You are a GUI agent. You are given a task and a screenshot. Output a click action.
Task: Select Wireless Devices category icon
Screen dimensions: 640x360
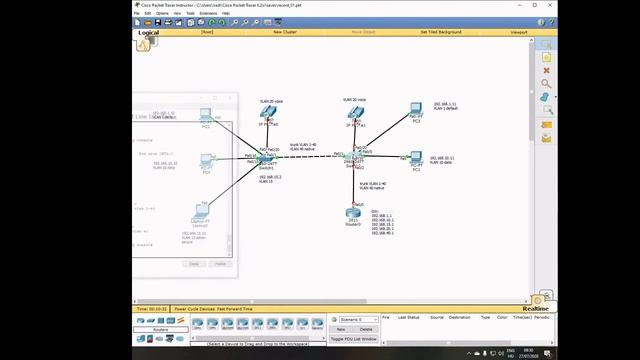point(171,320)
